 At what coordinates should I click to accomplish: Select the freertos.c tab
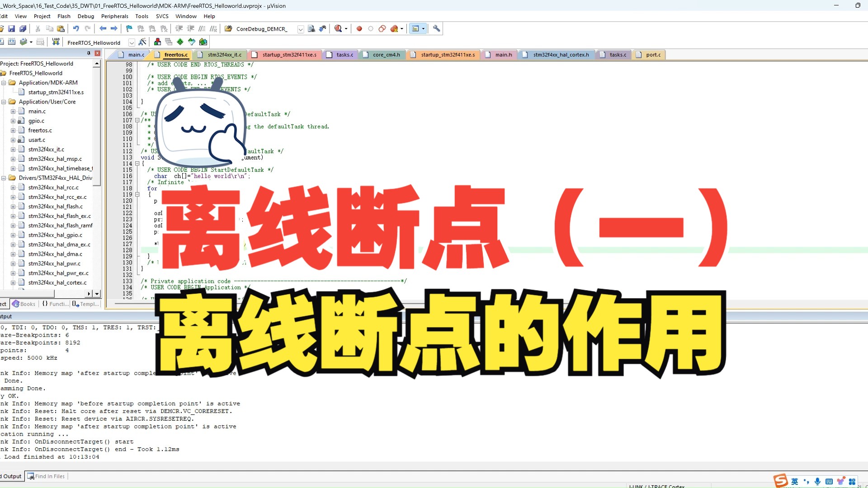pos(175,54)
